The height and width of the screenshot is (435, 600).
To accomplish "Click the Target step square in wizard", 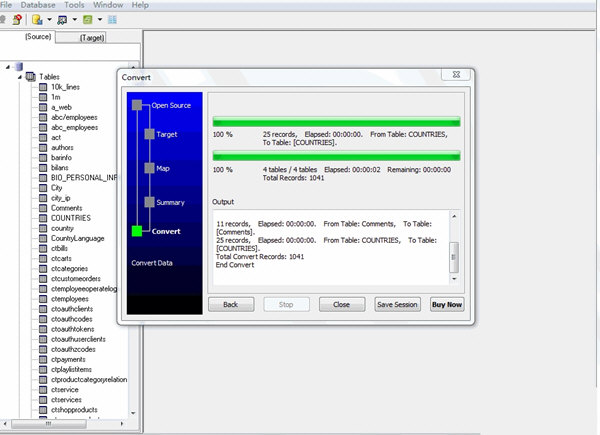I will pos(150,134).
